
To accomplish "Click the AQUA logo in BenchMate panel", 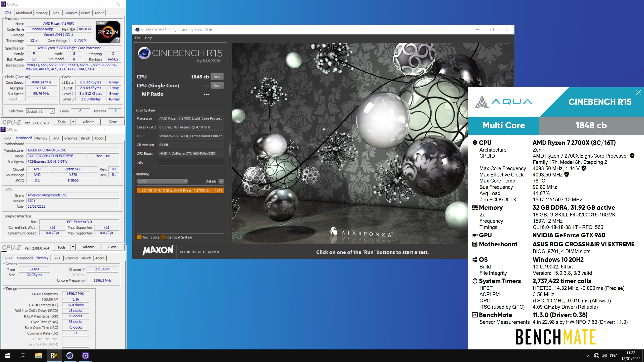I will 503,102.
